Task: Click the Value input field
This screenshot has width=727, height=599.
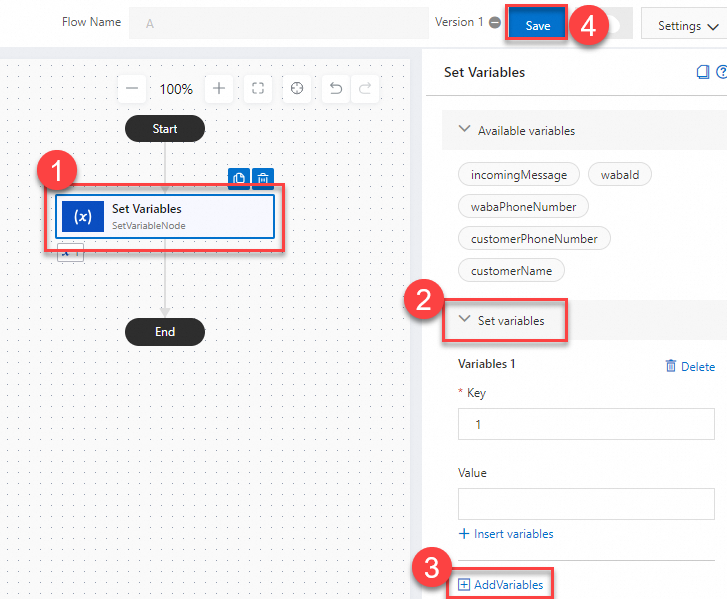Action: coord(586,504)
